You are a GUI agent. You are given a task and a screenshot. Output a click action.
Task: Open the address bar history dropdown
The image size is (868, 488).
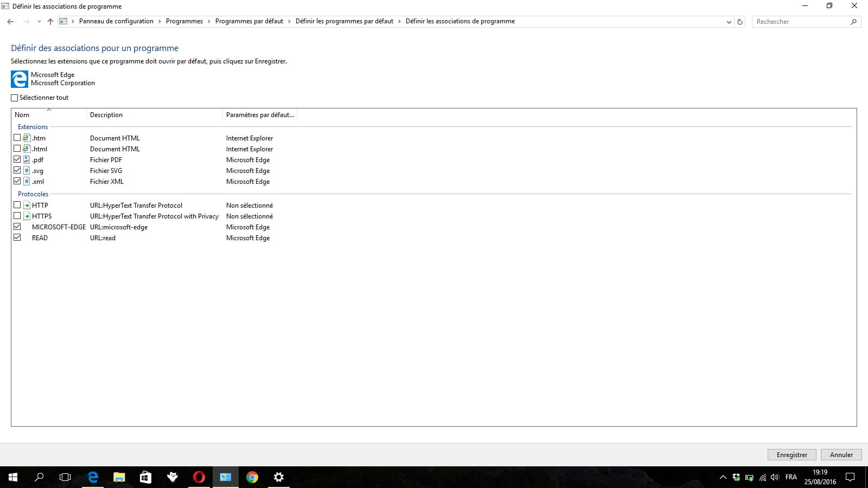pos(729,22)
